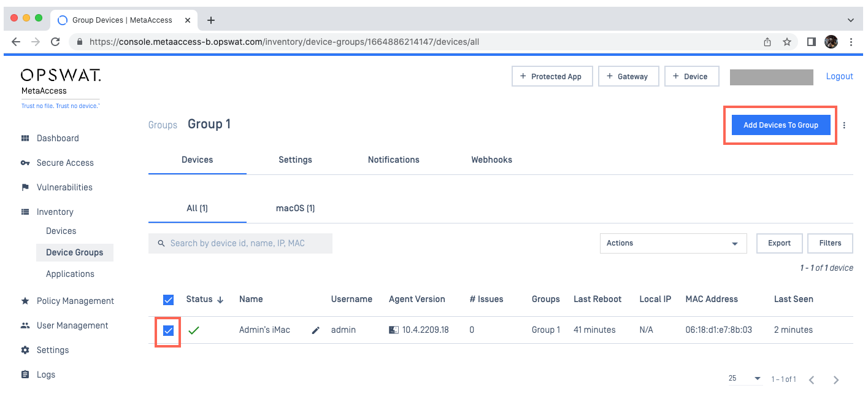This screenshot has height=404, width=868.
Task: Open the three-dot menu next to Add Devices
Action: pyautogui.click(x=844, y=125)
